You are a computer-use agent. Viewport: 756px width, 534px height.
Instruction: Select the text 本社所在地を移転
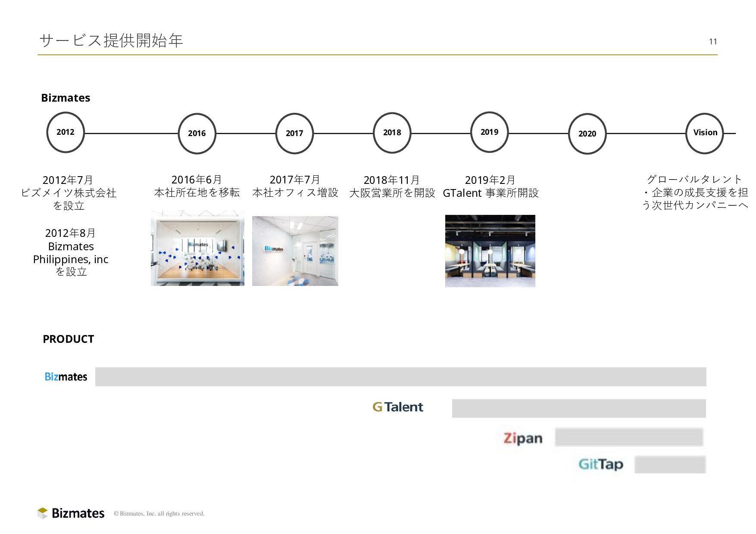coord(197,192)
